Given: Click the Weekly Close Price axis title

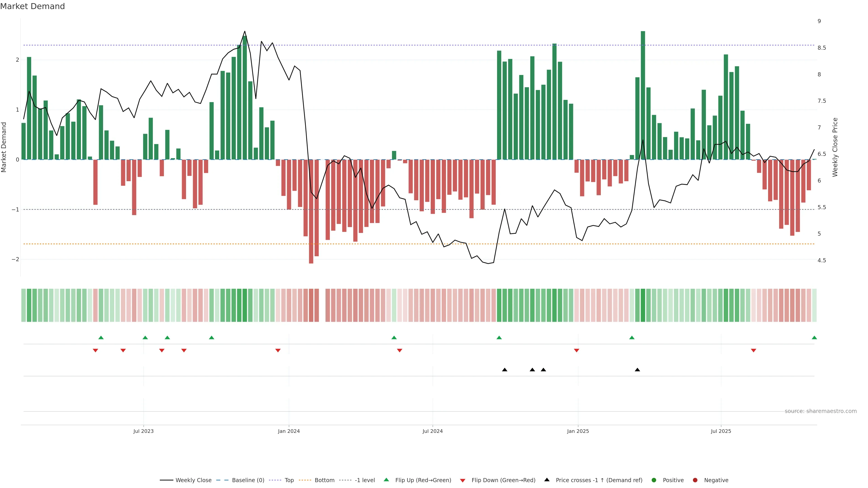Looking at the screenshot, I should pos(835,147).
